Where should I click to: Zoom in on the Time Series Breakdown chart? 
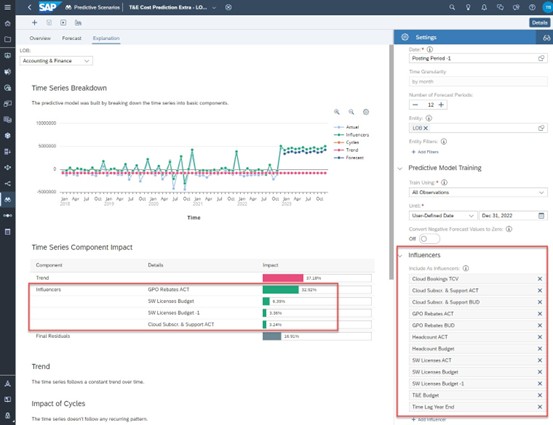click(x=337, y=112)
